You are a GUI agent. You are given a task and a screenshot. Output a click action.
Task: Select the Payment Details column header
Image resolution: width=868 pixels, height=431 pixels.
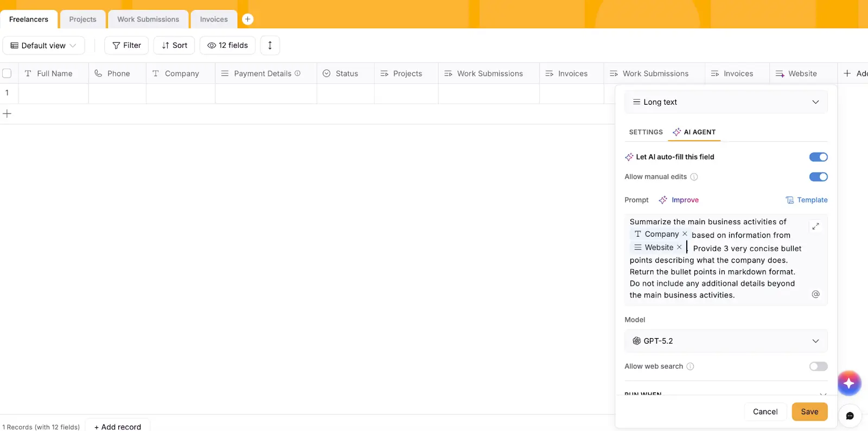(x=266, y=73)
